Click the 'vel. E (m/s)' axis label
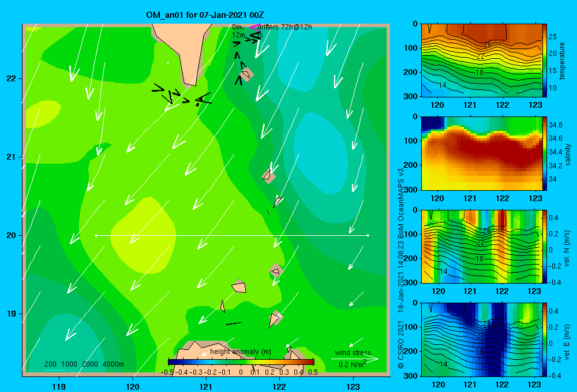This screenshot has height=392, width=577. coord(567,341)
